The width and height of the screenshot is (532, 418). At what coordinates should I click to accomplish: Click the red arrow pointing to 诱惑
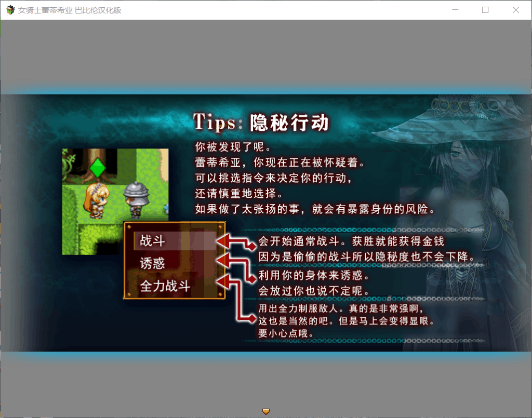point(224,261)
